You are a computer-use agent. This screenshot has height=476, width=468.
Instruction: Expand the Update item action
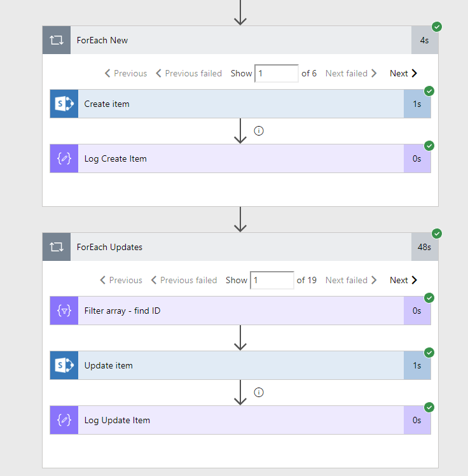pos(240,365)
